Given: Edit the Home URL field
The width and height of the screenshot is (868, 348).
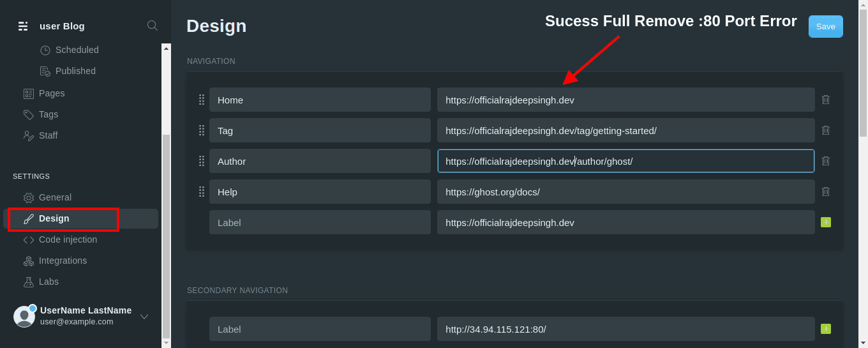Looking at the screenshot, I should pos(626,100).
